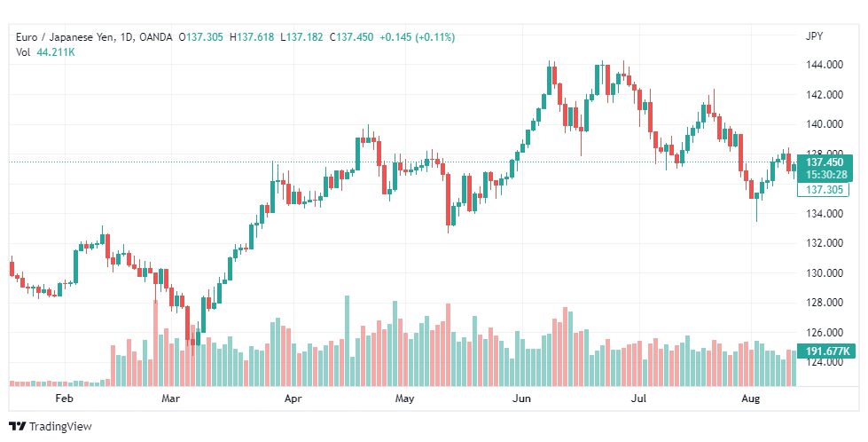Select the Mar marker on time axis
Image resolution: width=868 pixels, height=442 pixels.
click(170, 399)
